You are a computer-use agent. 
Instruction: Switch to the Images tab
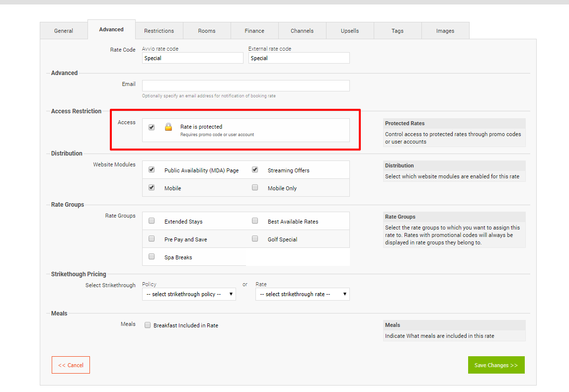pyautogui.click(x=445, y=31)
